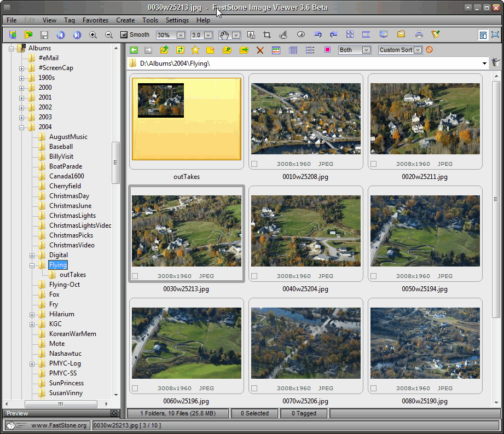504x434 pixels.
Task: Select the outTakes subfolder in tree
Action: pos(73,275)
